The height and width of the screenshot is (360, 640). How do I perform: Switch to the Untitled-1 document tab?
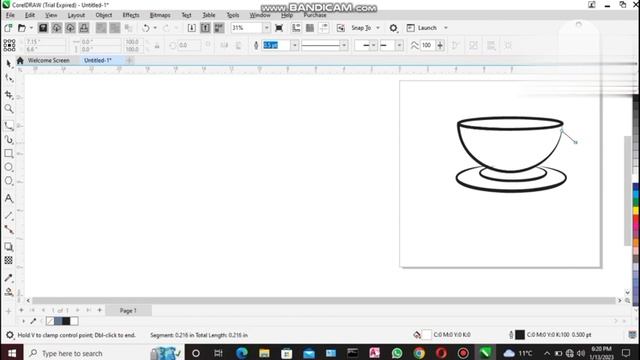[x=98, y=60]
